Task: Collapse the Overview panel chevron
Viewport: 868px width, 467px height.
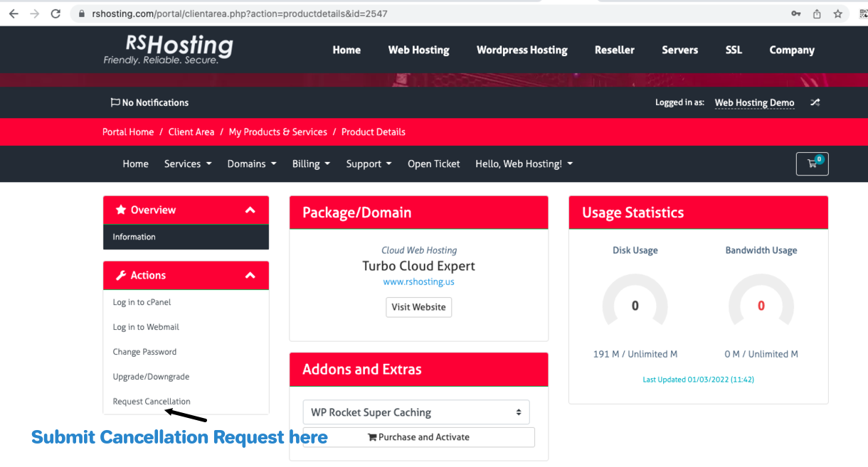Action: [250, 210]
